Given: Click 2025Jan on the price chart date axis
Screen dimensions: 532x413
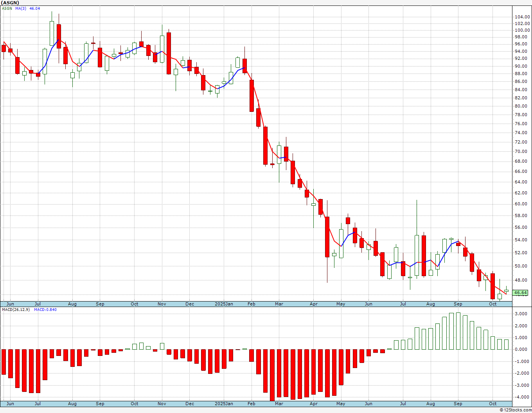Looking at the screenshot, I should tap(224, 304).
